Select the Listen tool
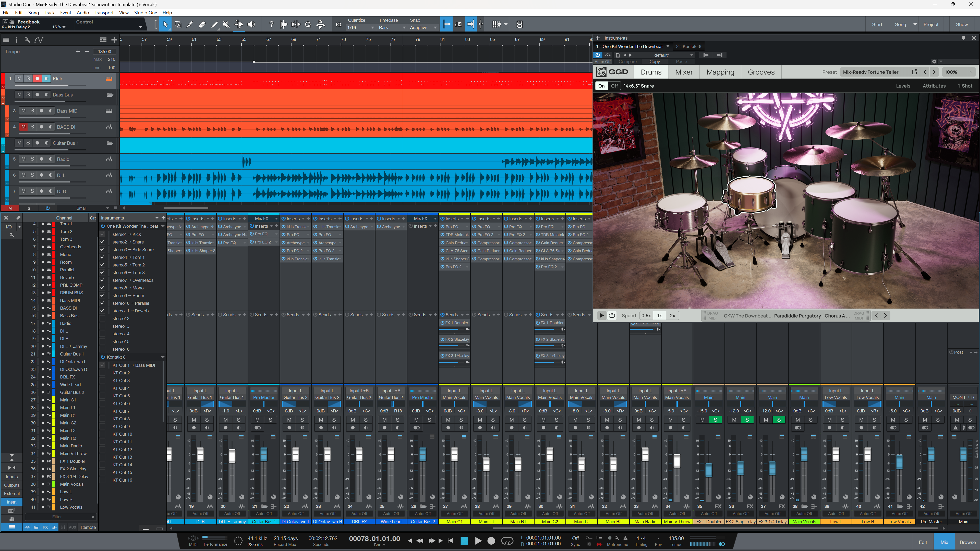 (251, 24)
